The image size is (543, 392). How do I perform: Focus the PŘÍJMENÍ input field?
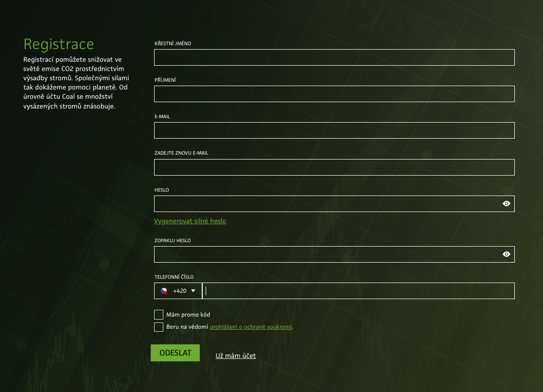click(334, 93)
